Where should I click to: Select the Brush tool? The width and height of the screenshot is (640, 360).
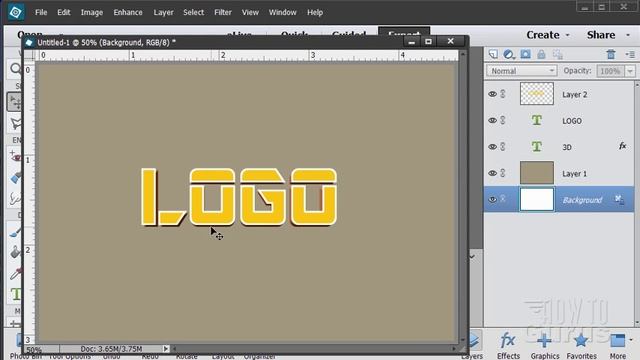click(15, 232)
